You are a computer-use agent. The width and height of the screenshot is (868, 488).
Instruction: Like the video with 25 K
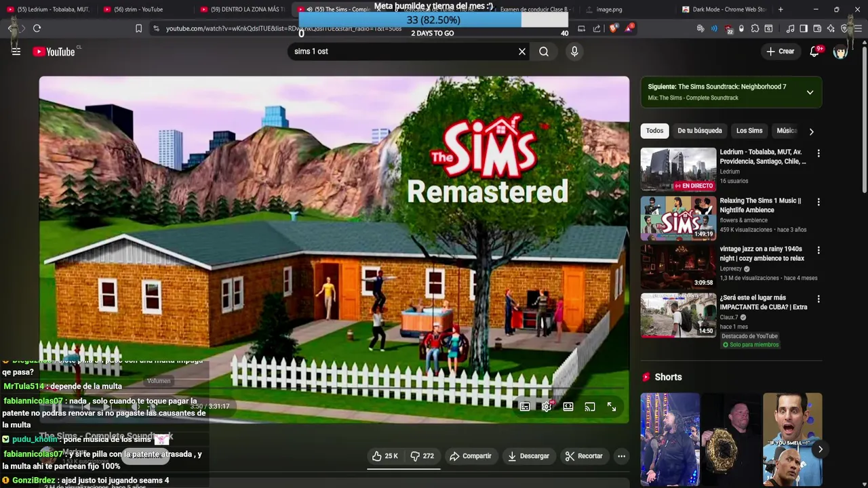384,456
